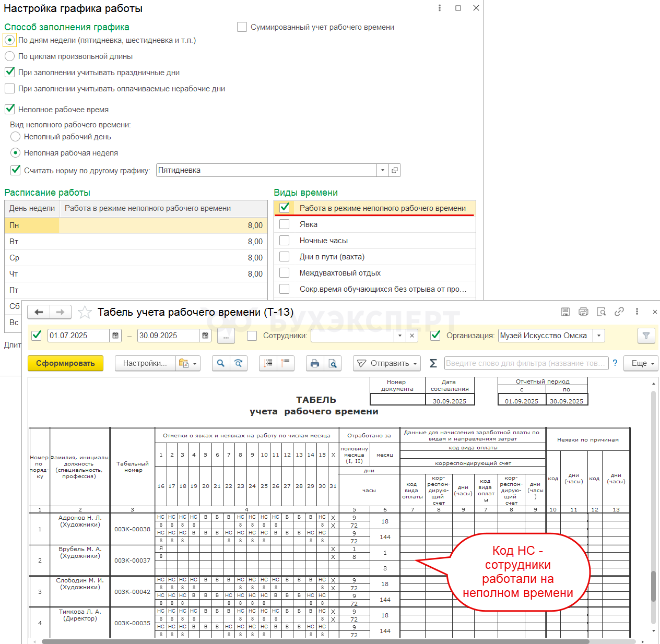
Task: Check Дни в пути (вахта) time type
Action: 285,257
